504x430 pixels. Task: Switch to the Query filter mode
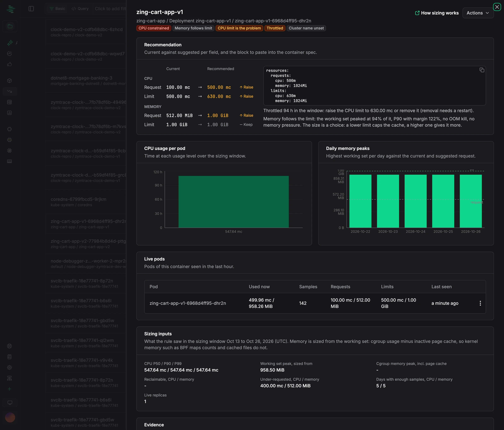[80, 9]
